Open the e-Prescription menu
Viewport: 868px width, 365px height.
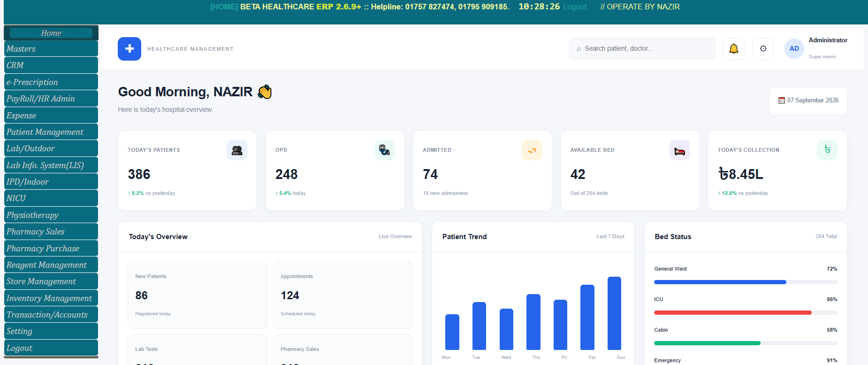coord(51,82)
